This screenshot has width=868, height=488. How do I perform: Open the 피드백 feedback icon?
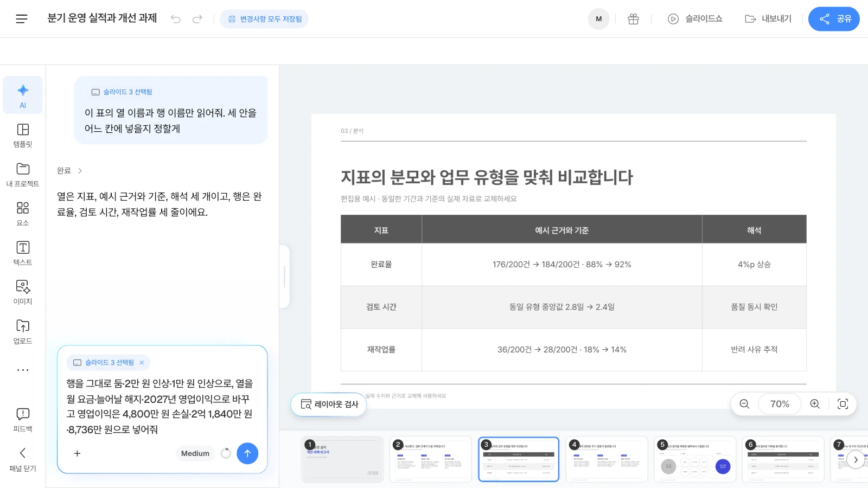pos(23,420)
